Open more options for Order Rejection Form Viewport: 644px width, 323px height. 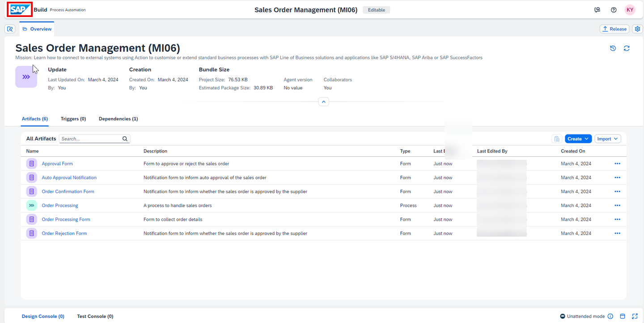coord(618,233)
